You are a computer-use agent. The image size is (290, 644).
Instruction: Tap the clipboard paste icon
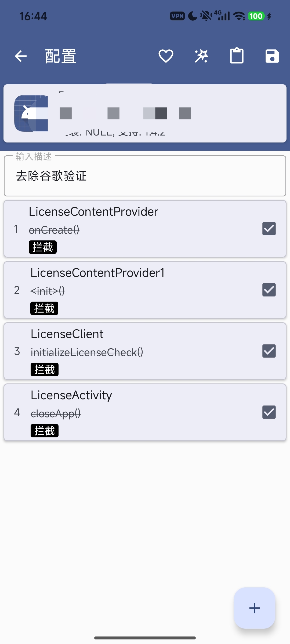[x=237, y=56]
